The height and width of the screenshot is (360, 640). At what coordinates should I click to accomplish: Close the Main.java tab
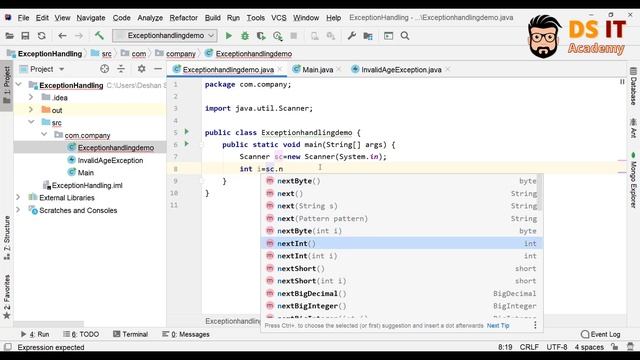click(339, 69)
